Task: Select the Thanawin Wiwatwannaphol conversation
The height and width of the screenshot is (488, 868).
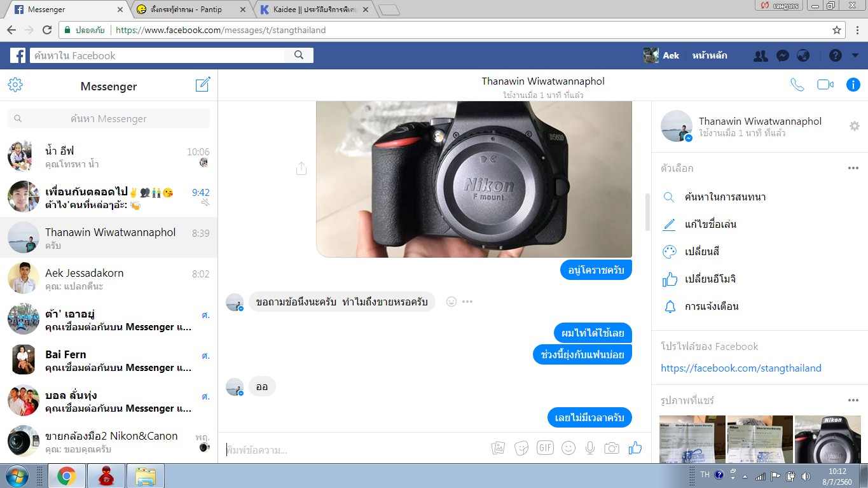Action: click(x=109, y=237)
